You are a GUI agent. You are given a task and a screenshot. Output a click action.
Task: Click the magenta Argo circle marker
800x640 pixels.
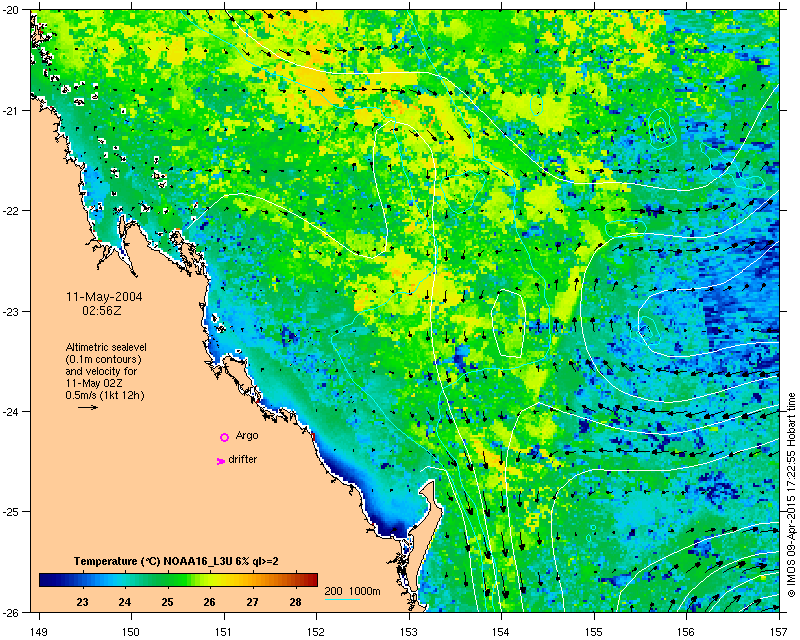224,437
